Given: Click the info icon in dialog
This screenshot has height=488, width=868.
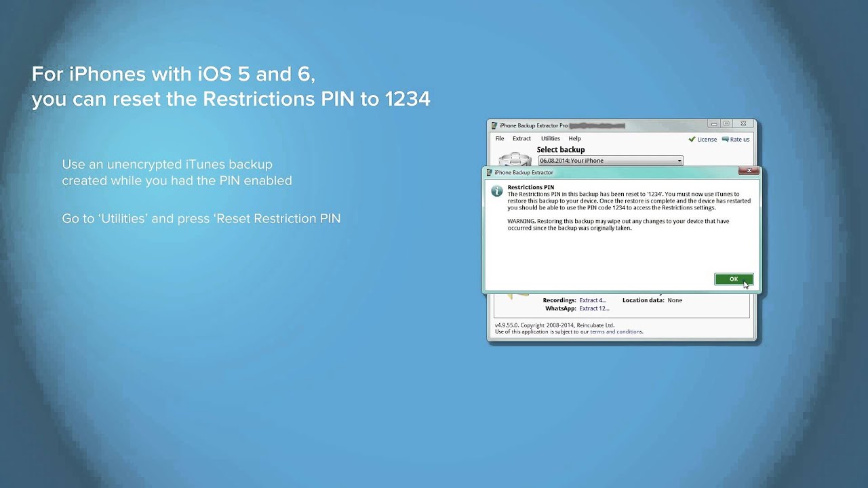Looking at the screenshot, I should (497, 191).
